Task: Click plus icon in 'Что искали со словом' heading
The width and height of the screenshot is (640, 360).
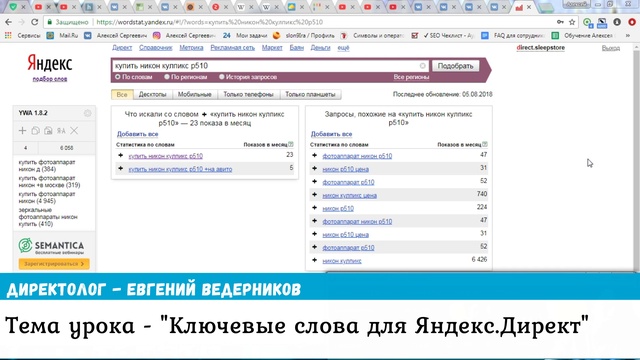Action: coord(204,114)
